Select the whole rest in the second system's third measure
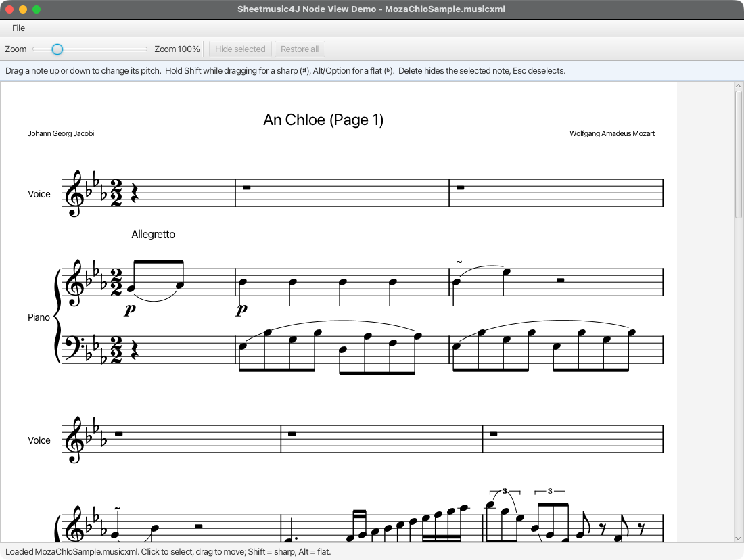This screenshot has height=560, width=744. [x=494, y=434]
